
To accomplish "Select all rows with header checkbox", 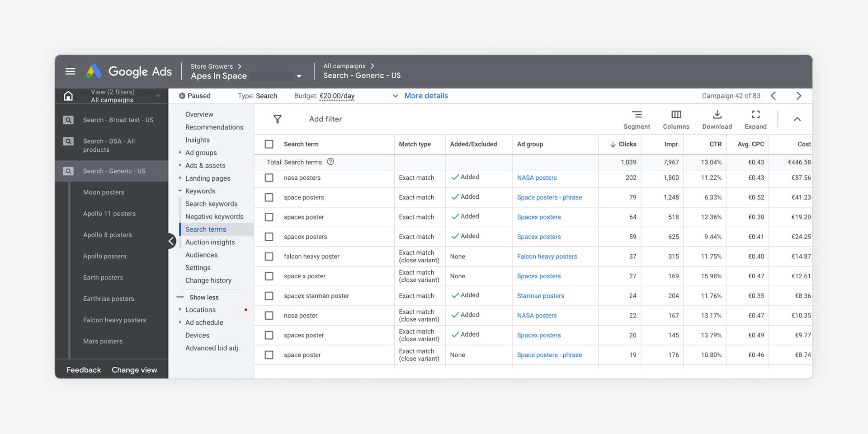I will pyautogui.click(x=269, y=144).
